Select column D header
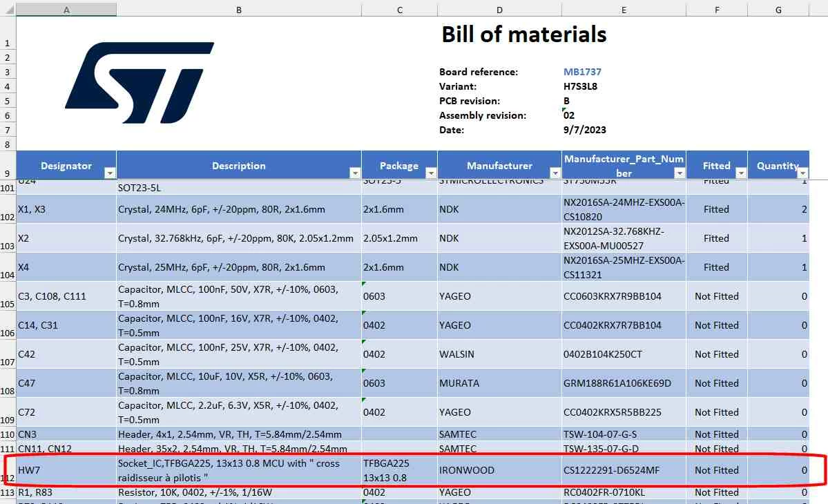 tap(499, 10)
